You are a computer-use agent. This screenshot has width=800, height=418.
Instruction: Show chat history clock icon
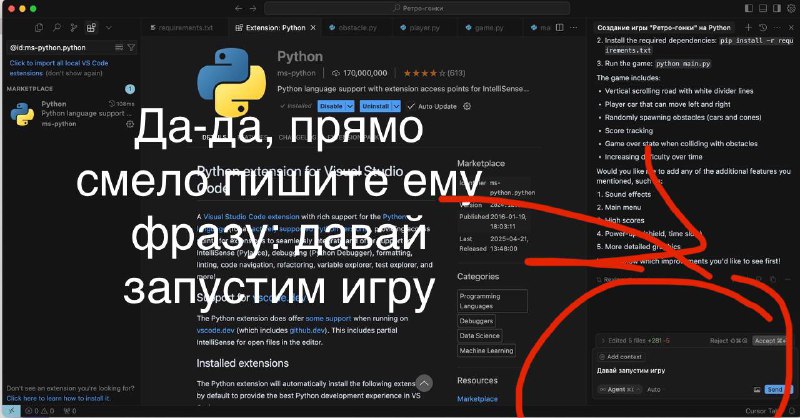coord(763,28)
